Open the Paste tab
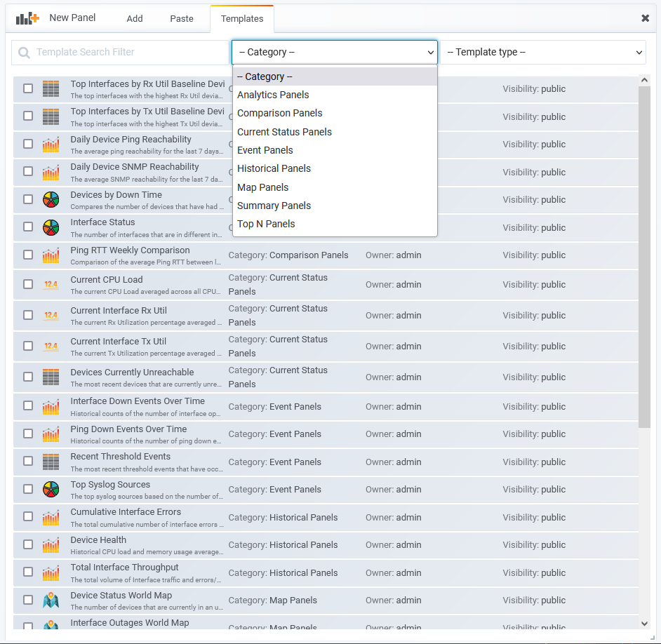Screen dimensions: 661x644 (x=182, y=18)
